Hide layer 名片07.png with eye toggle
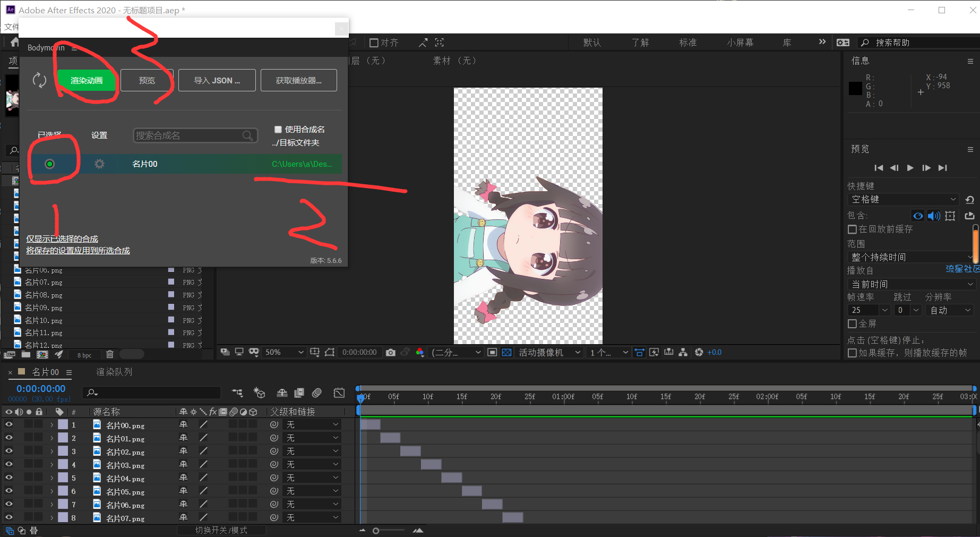This screenshot has height=537, width=980. pyautogui.click(x=9, y=517)
